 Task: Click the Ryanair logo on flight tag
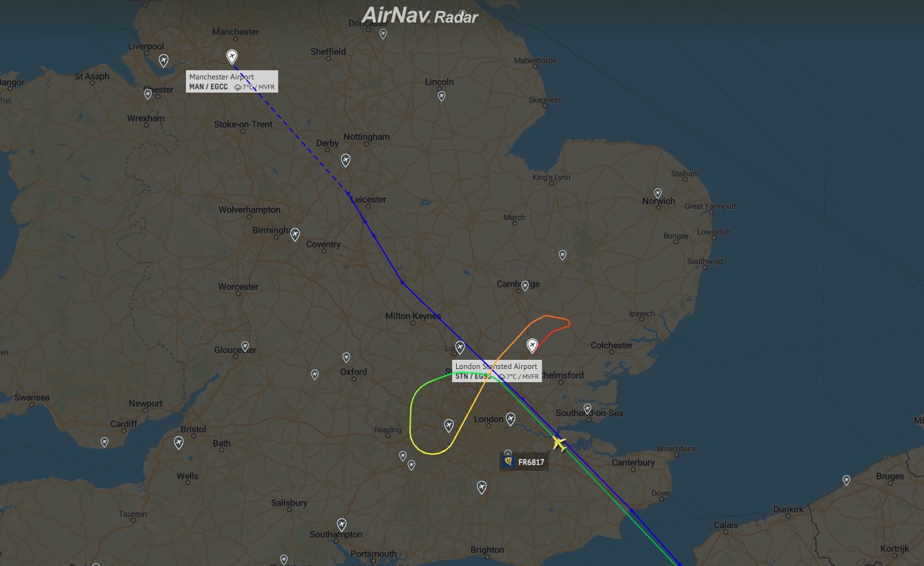click(509, 462)
